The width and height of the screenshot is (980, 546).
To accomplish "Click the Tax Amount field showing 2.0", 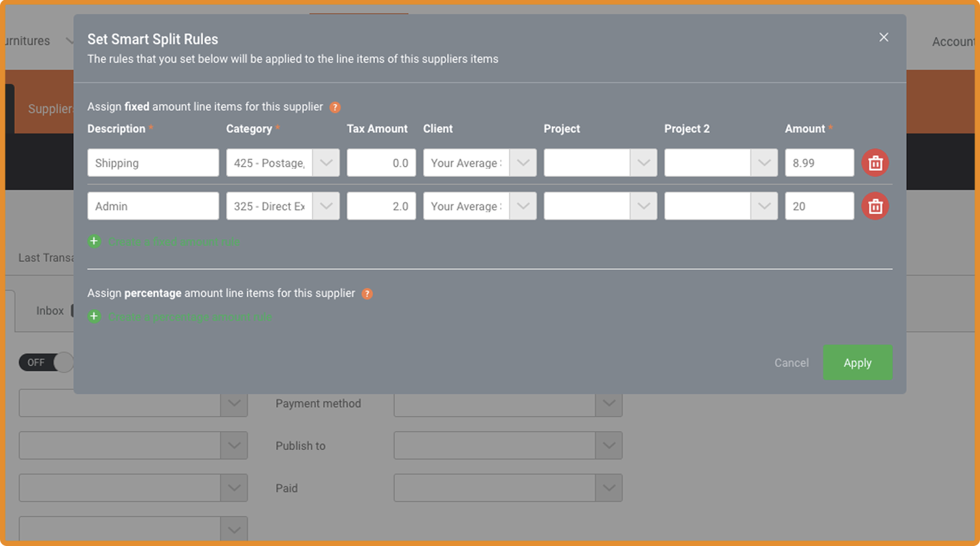I will tap(381, 206).
